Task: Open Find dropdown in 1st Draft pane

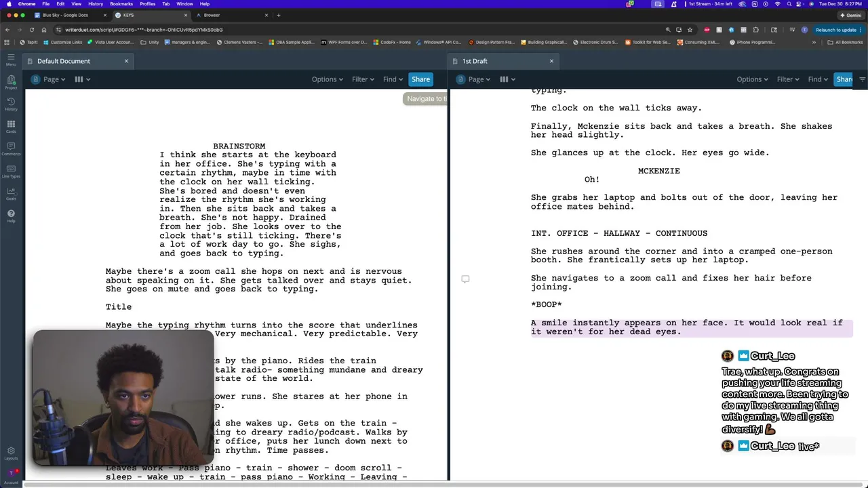Action: pos(818,79)
